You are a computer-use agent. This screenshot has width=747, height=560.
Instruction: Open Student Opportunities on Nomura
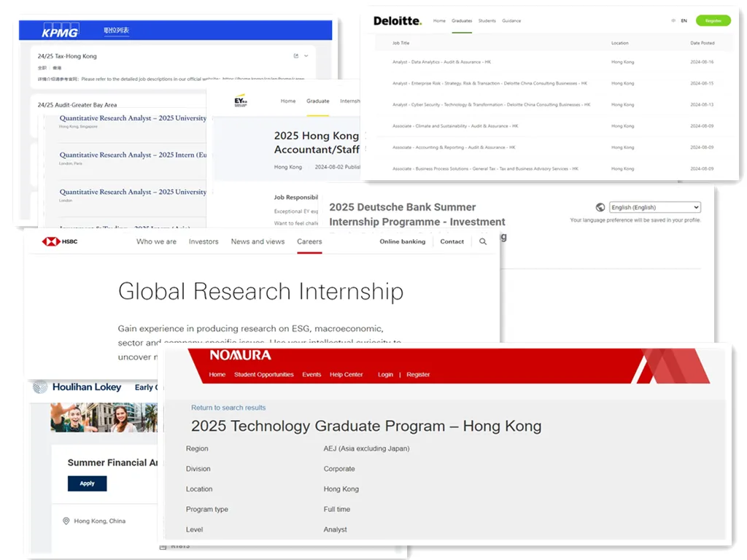(x=264, y=374)
